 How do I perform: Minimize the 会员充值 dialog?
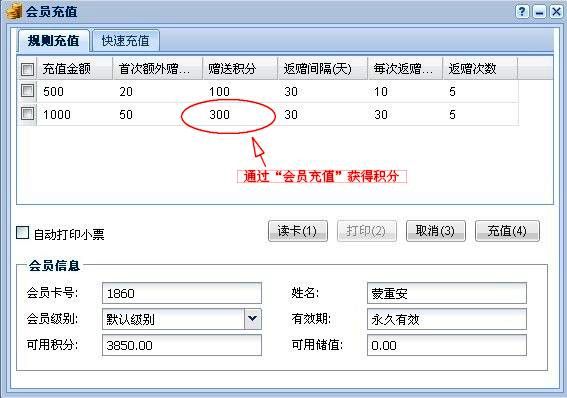pyautogui.click(x=539, y=12)
